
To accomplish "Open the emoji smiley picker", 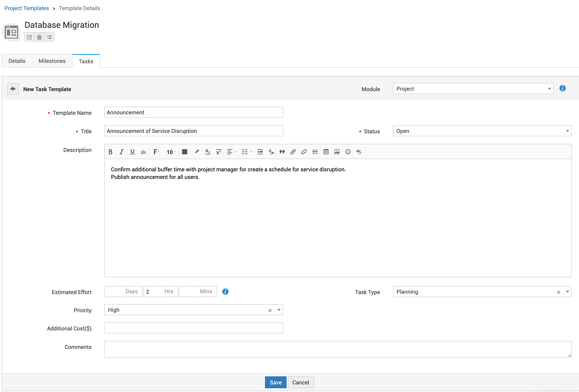I will [x=348, y=152].
